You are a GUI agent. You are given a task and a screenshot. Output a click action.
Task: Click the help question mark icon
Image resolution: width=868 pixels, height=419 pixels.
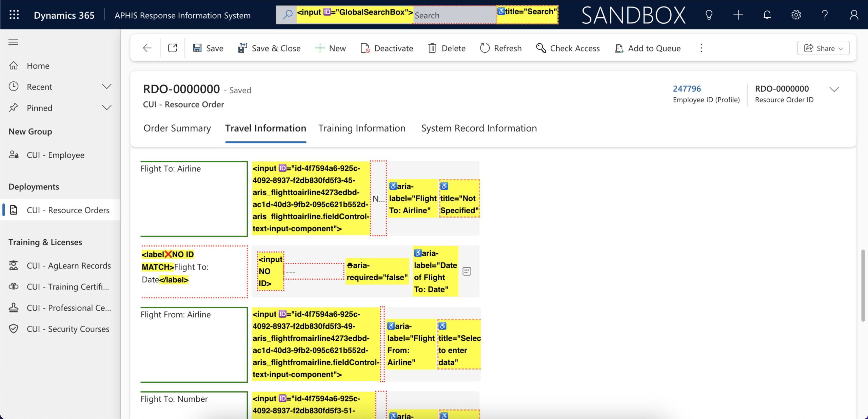pos(825,15)
